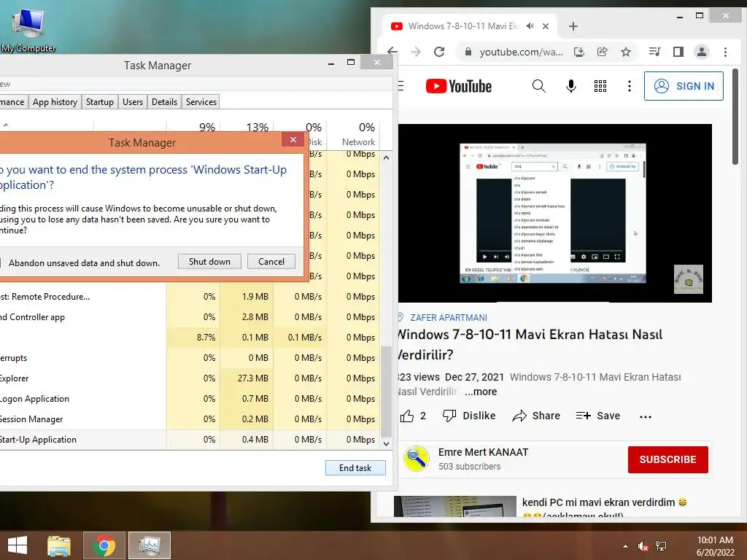747x560 pixels.
Task: Select Task Manager taskbar icon
Action: 149,545
